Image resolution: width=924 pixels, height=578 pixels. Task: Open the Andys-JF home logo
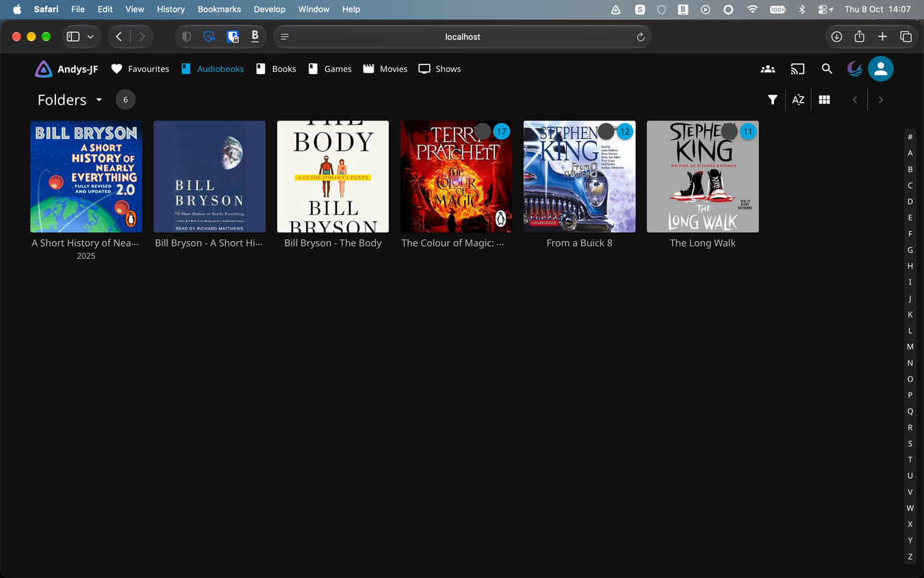pyautogui.click(x=66, y=69)
